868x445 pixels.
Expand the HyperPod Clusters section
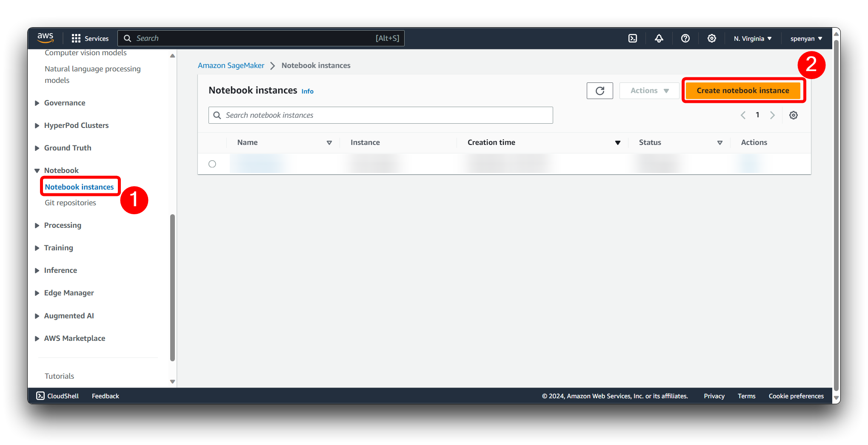[x=37, y=125]
